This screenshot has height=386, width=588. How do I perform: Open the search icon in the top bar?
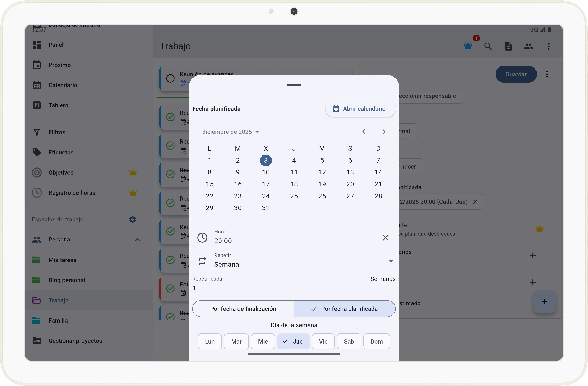[488, 46]
